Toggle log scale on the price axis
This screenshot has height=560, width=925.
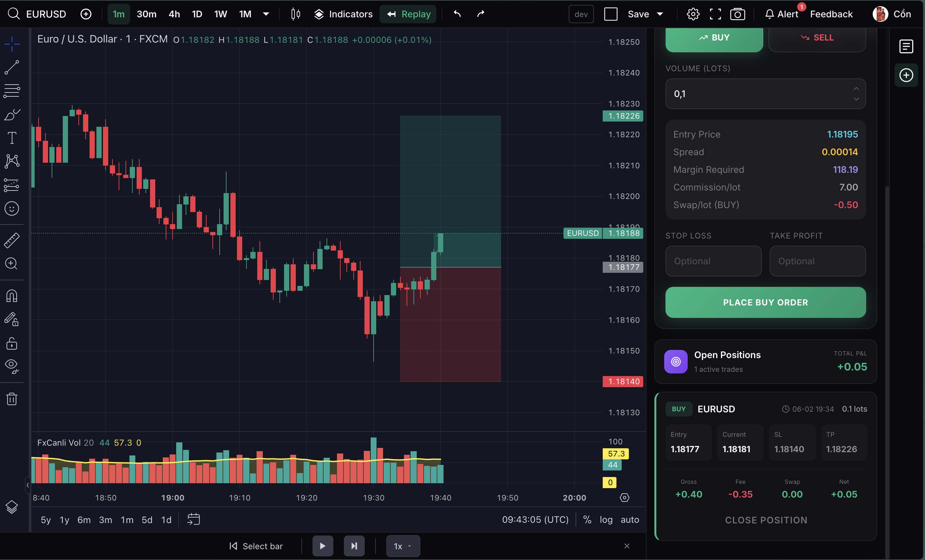pos(606,519)
